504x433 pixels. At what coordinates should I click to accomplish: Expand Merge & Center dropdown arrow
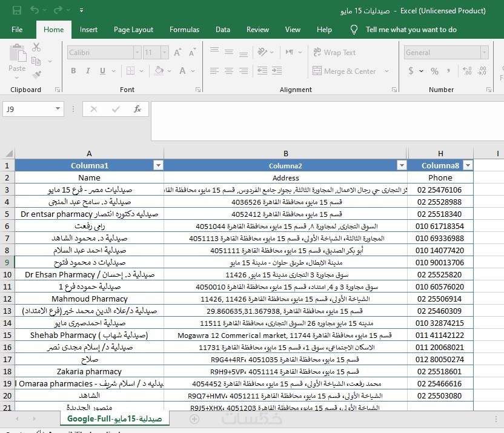386,71
